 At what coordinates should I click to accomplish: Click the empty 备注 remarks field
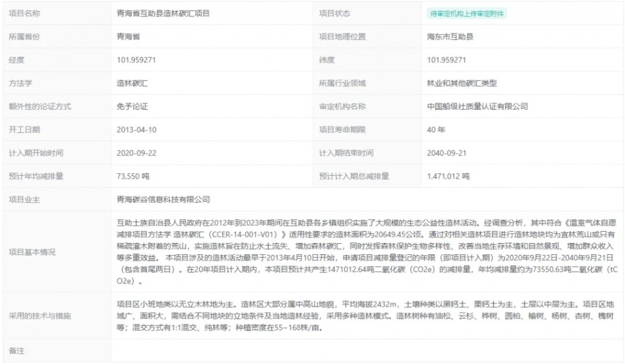coord(366,351)
